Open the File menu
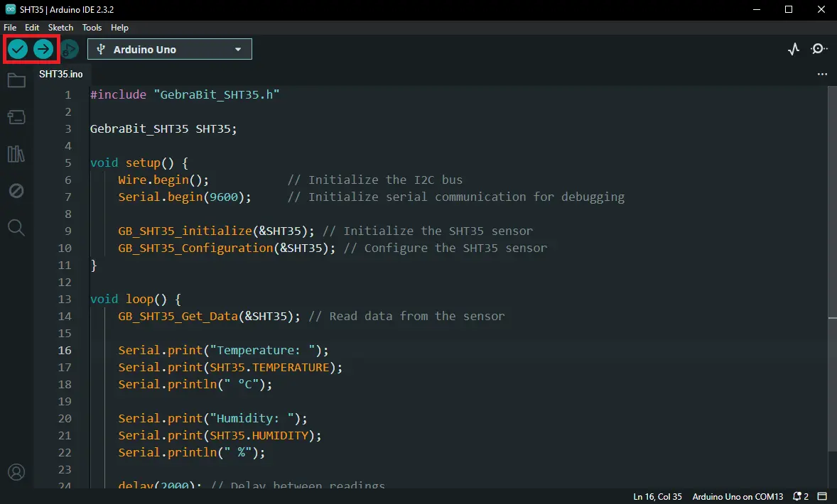The image size is (837, 504). pos(10,27)
